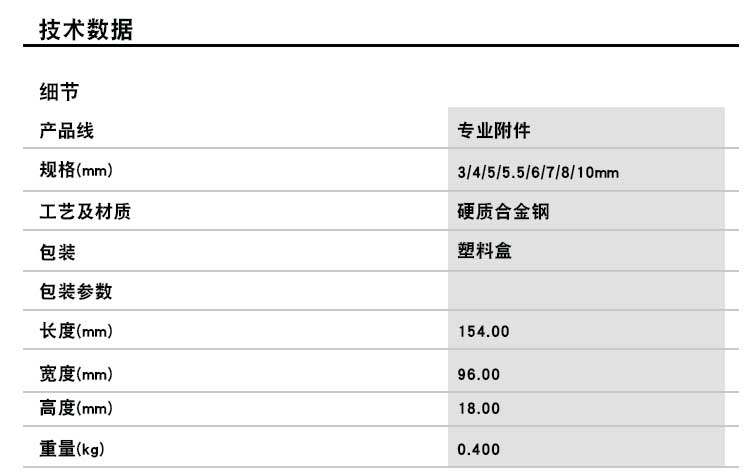Click the 包装 row label
750x471 pixels.
pyautogui.click(x=57, y=252)
